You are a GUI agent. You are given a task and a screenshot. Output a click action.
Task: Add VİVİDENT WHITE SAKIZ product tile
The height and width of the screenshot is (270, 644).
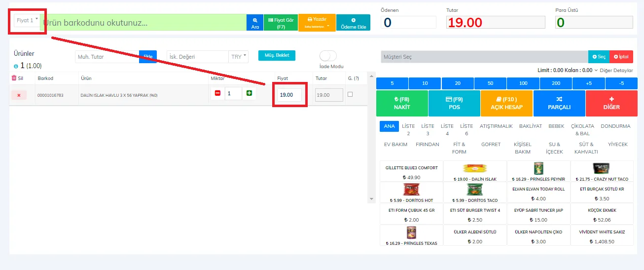(x=602, y=235)
